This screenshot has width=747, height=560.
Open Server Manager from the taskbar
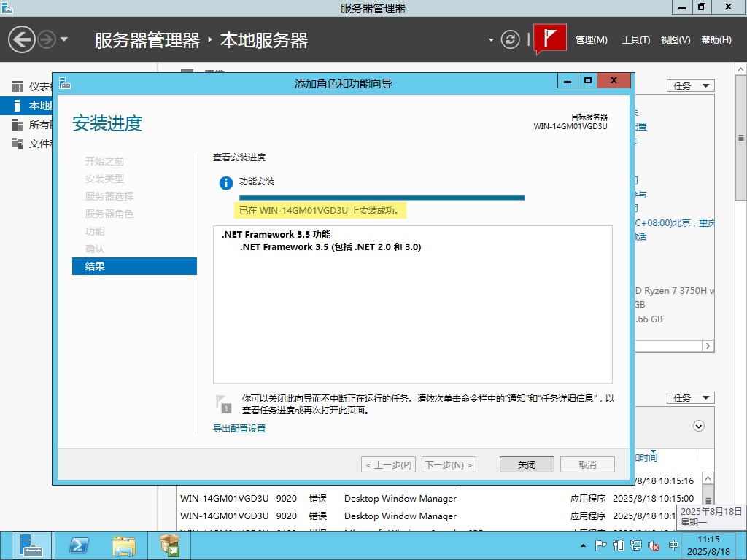pos(31,545)
